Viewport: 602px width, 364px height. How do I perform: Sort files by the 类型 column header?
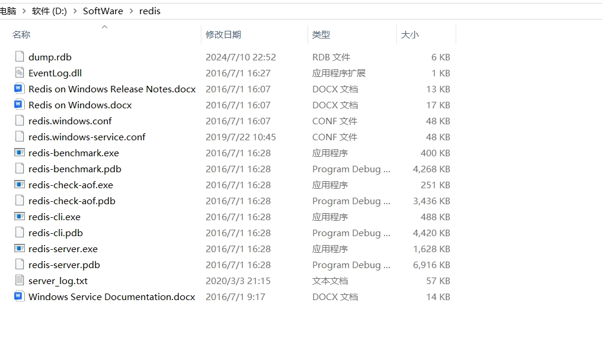click(x=321, y=34)
